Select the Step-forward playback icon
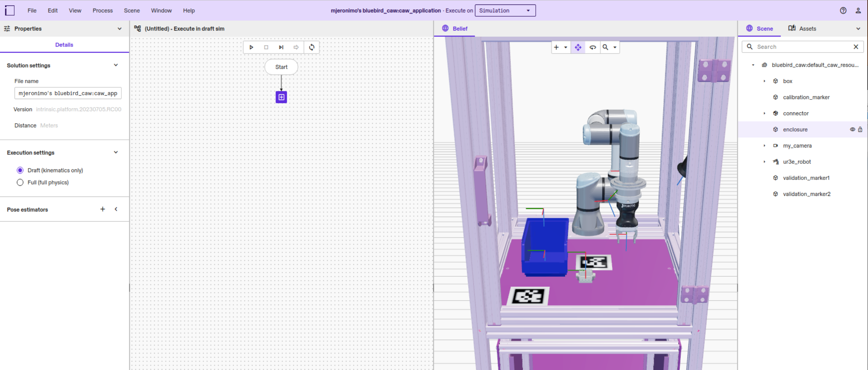Screen dimensions: 868x370 (281, 47)
